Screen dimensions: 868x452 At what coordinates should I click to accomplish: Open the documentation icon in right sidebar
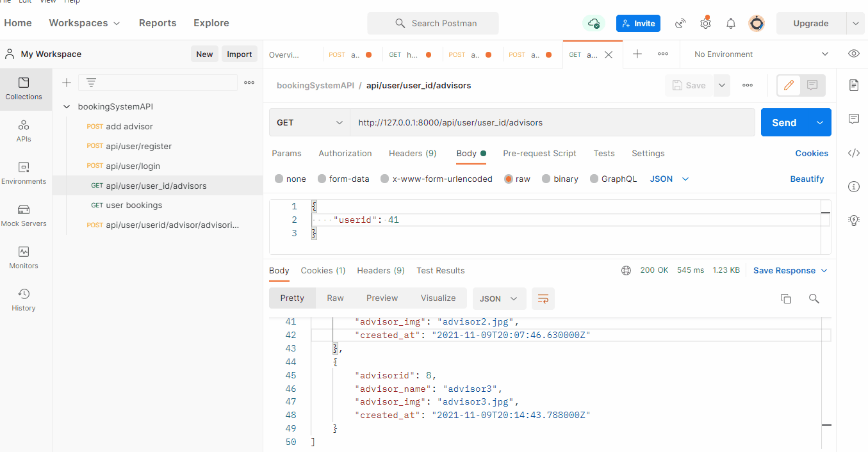pos(854,85)
